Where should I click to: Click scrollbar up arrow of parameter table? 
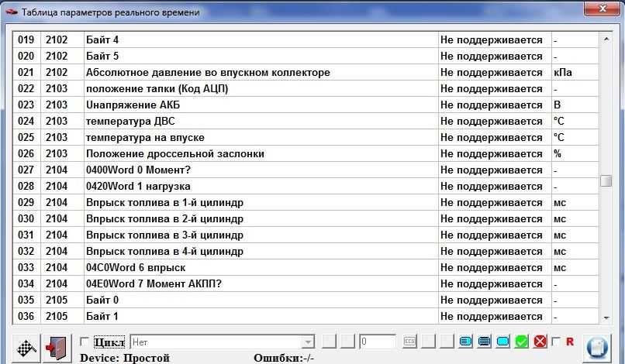point(606,36)
